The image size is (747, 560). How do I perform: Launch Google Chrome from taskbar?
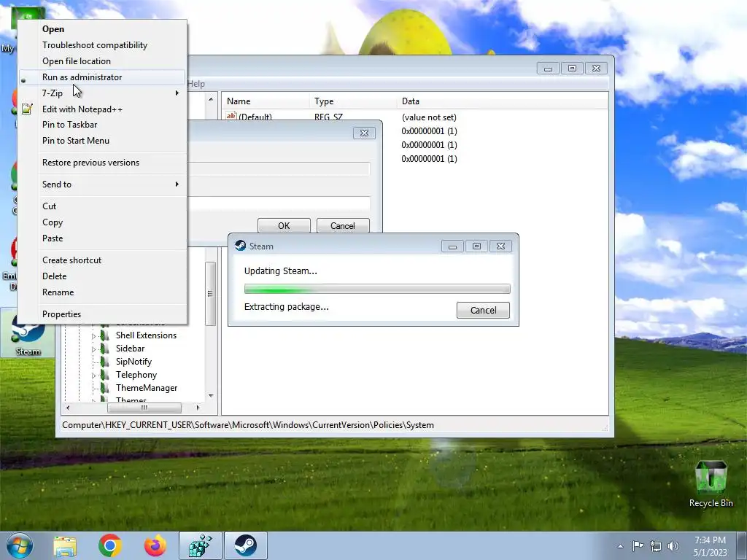click(x=110, y=545)
